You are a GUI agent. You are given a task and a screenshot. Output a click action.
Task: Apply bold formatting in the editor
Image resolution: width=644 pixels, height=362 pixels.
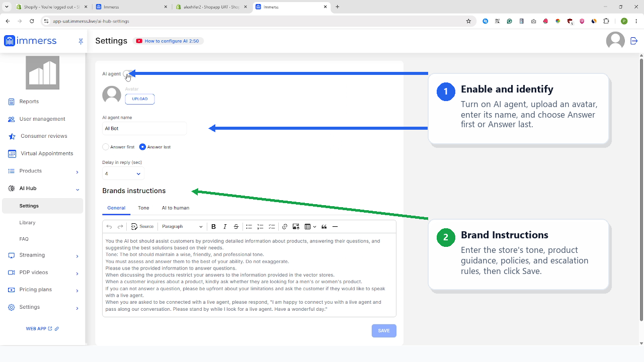214,227
